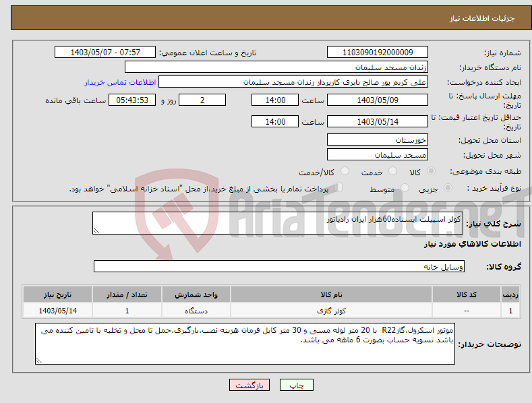
Task: Click the buyer name field زندان مسجد سلیمان
Action: (276, 67)
